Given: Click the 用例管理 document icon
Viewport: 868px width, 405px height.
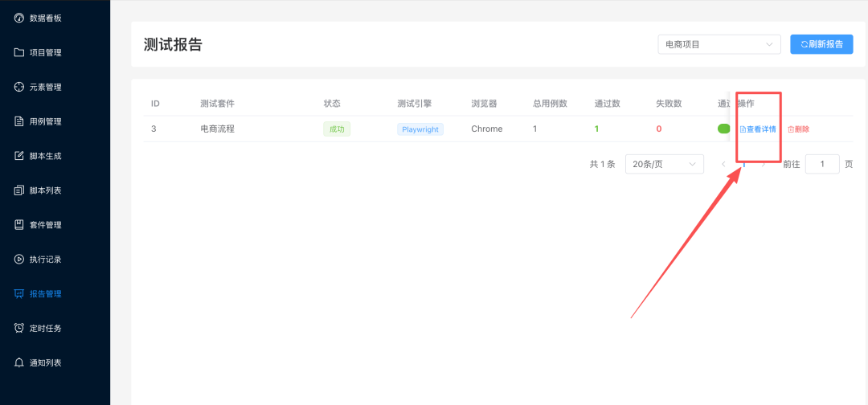Looking at the screenshot, I should [x=18, y=121].
